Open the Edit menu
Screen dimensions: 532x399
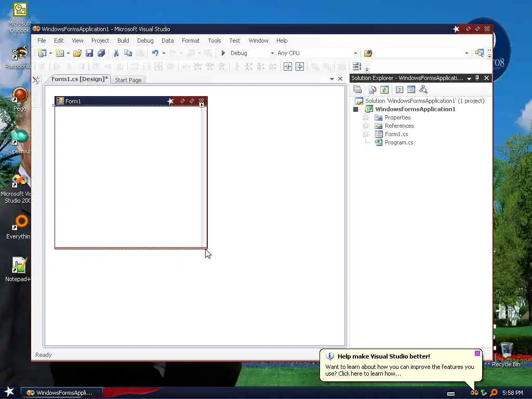coord(59,41)
